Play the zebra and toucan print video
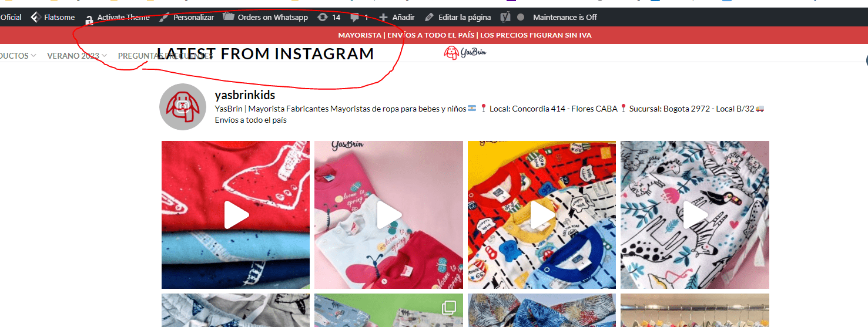868x327 pixels. coord(695,215)
